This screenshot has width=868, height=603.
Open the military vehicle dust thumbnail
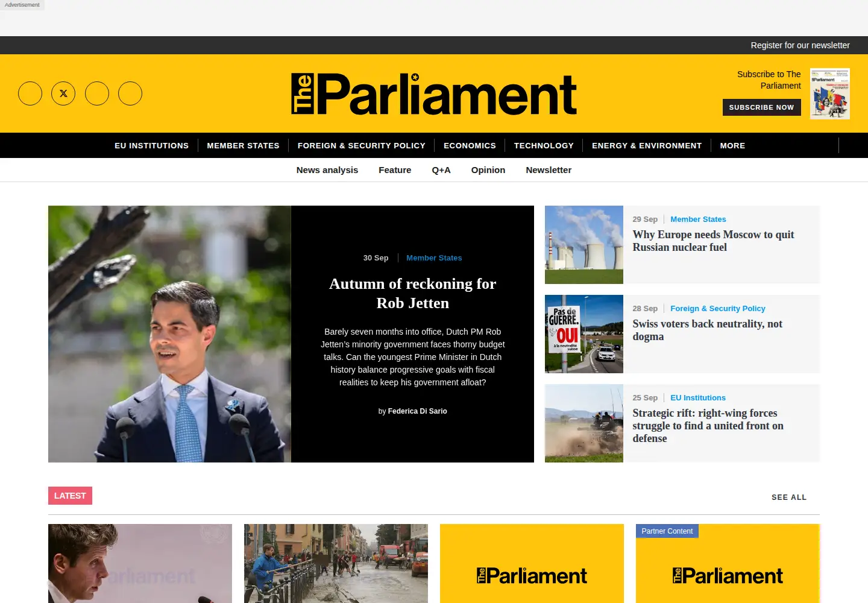pos(584,423)
